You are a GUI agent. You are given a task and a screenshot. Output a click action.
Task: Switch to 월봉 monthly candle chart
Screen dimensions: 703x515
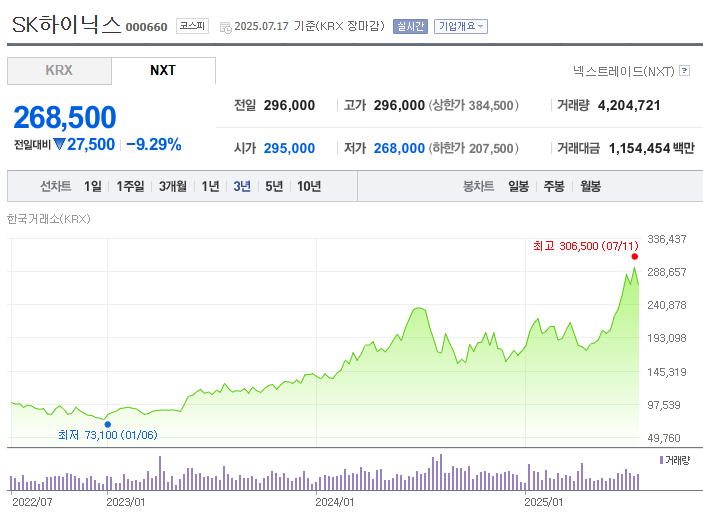tap(590, 186)
